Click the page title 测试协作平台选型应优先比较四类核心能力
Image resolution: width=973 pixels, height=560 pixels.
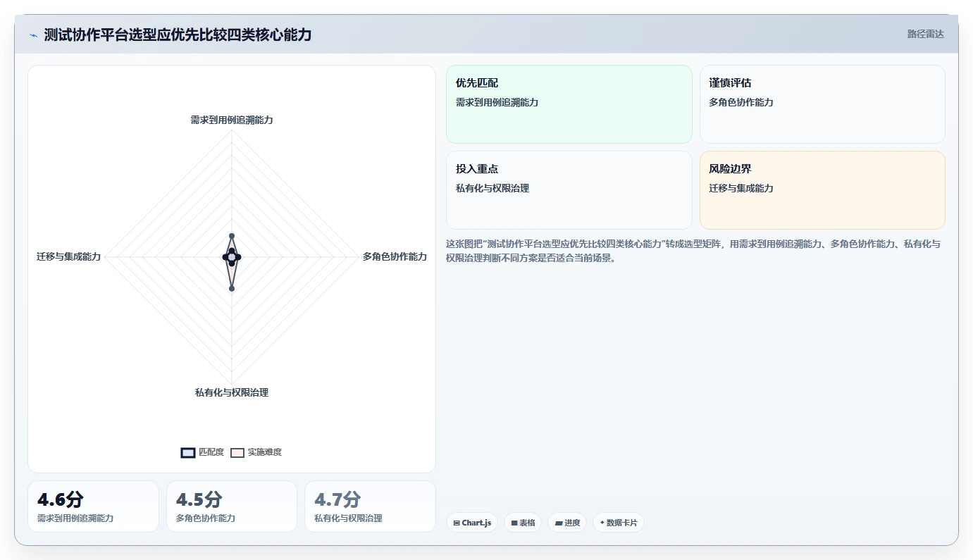[178, 35]
